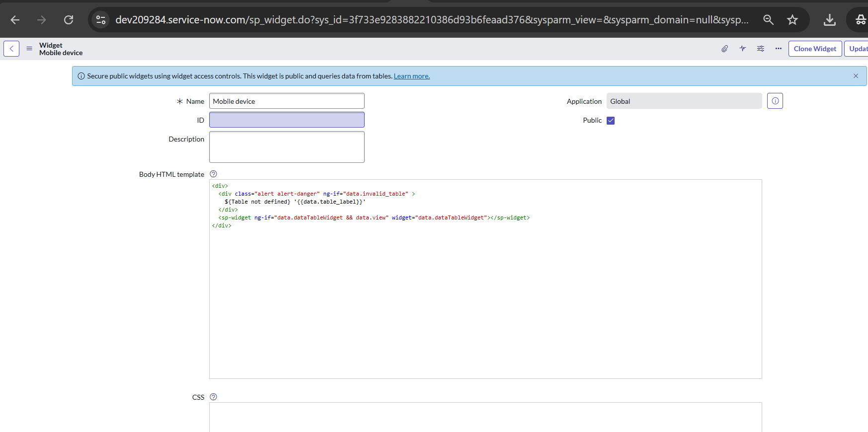
Task: Go forward in browser history
Action: (x=42, y=20)
